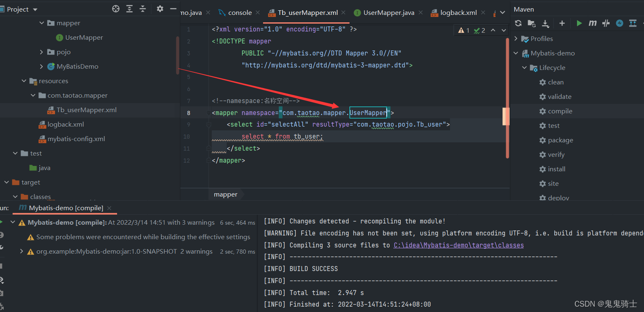The image size is (644, 312).
Task: Click Reload All Maven Projects icon
Action: 518,24
